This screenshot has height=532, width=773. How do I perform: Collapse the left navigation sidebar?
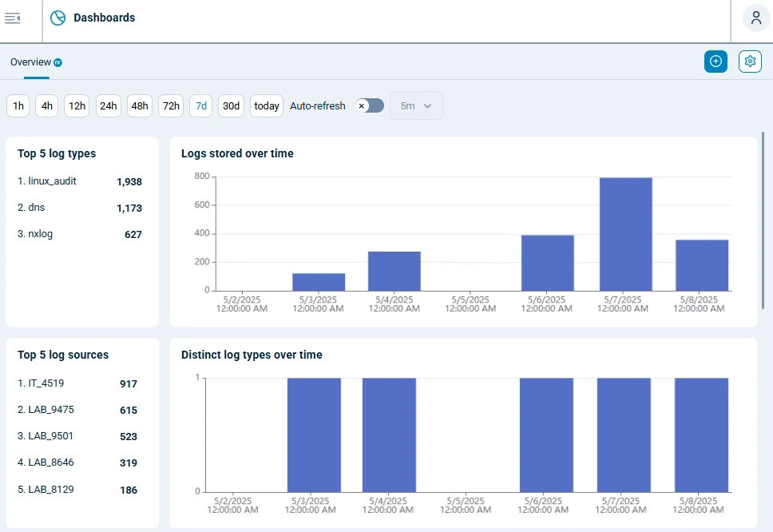pyautogui.click(x=12, y=18)
